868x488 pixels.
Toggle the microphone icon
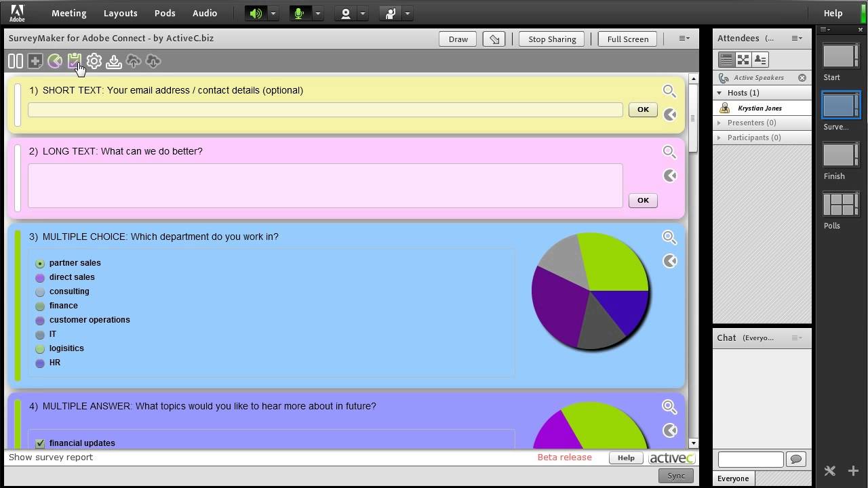pyautogui.click(x=298, y=14)
